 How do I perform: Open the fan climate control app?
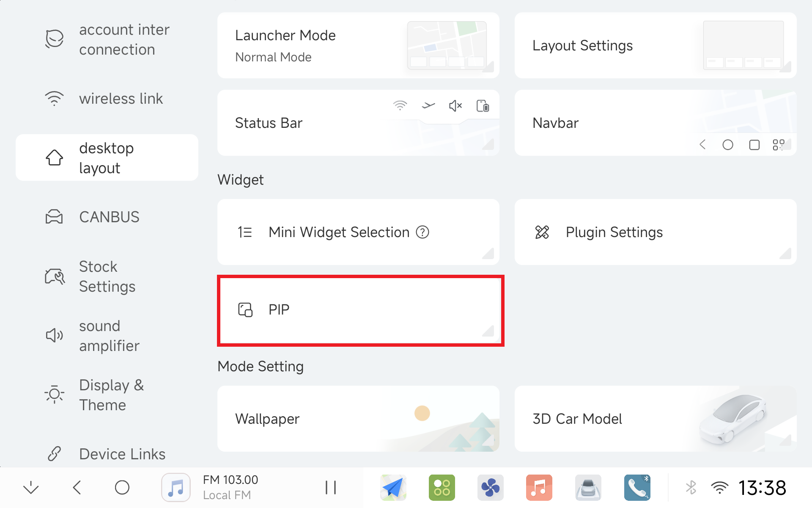pos(491,488)
